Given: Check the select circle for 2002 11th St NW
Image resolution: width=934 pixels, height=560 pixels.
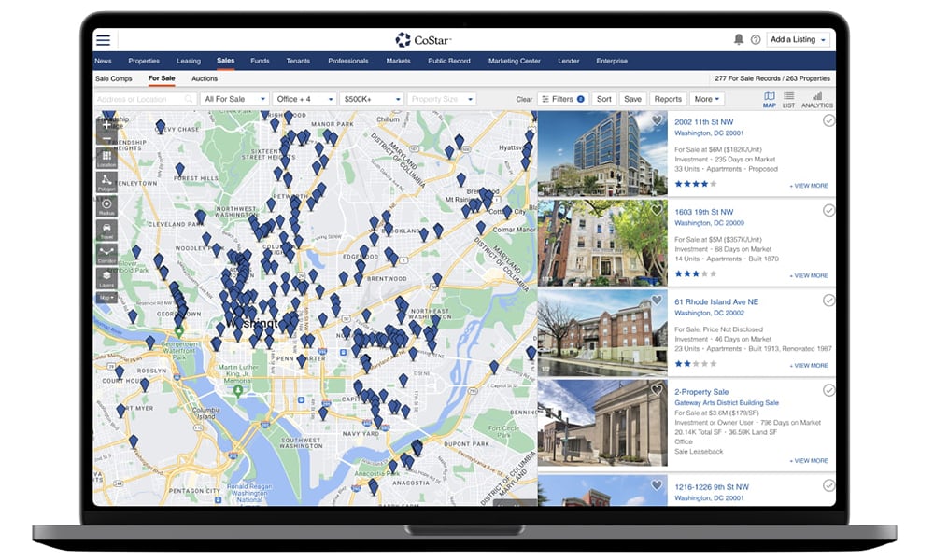Looking at the screenshot, I should 828,120.
